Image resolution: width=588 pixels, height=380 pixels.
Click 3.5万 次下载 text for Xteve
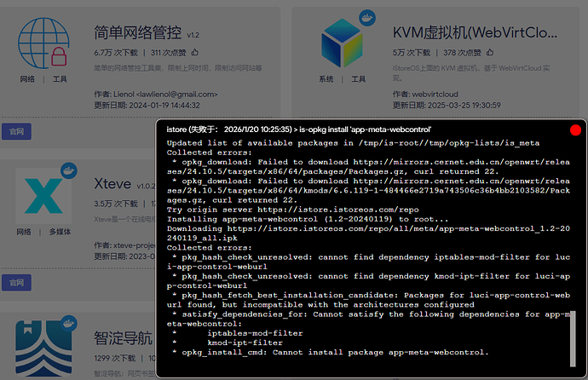click(x=116, y=204)
